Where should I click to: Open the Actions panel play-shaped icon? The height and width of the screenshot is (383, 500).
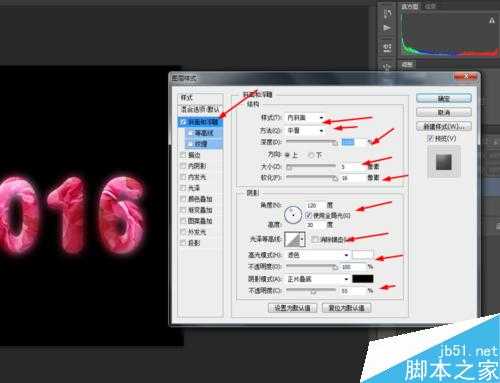387,28
